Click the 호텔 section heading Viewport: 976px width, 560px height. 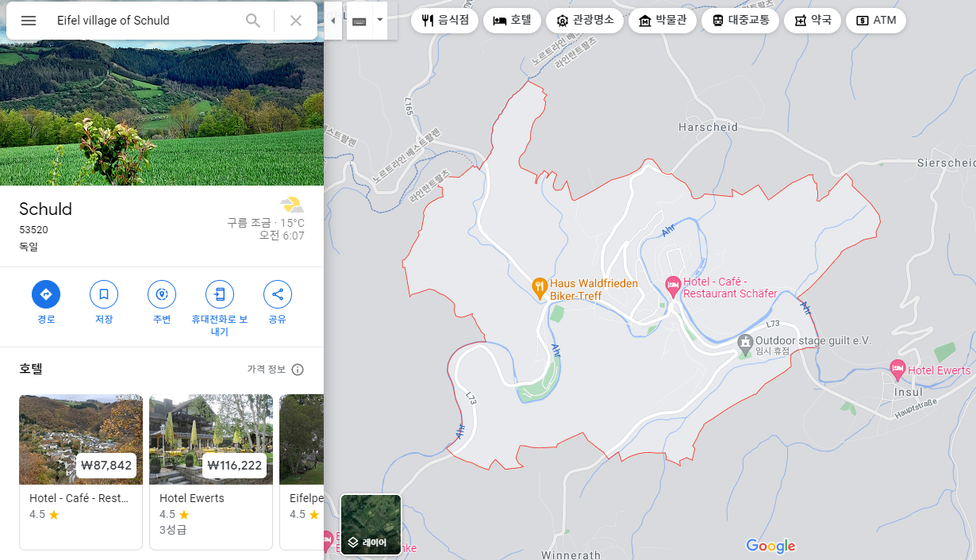(31, 369)
